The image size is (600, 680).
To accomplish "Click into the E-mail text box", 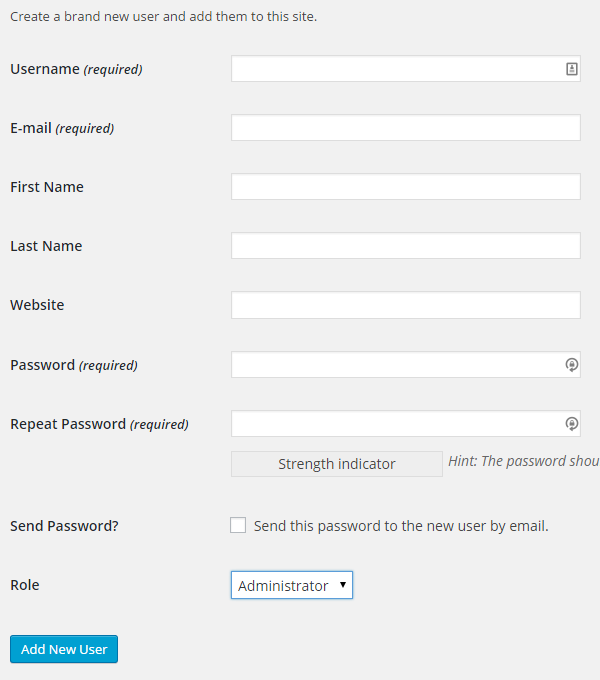I will pos(406,128).
